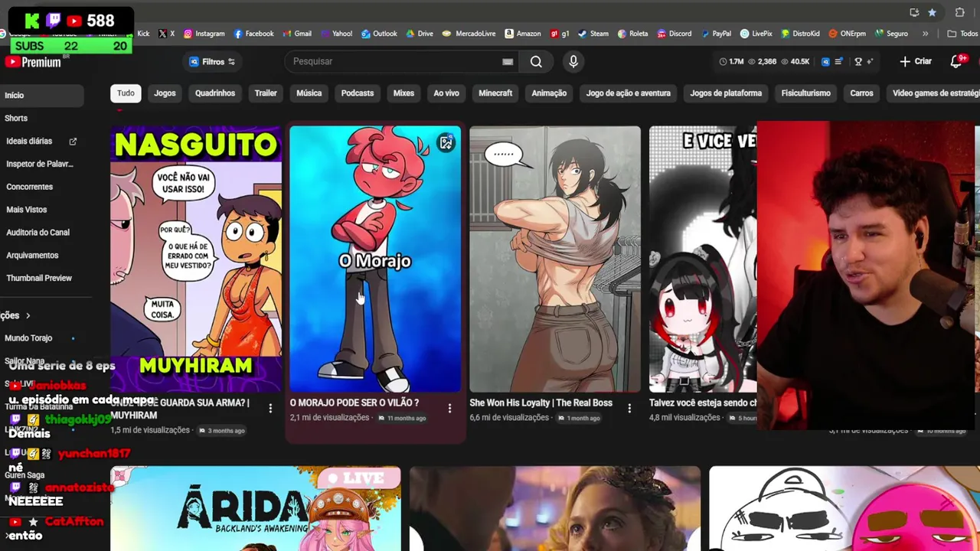Open the O Morajo video thumbnail

point(375,259)
